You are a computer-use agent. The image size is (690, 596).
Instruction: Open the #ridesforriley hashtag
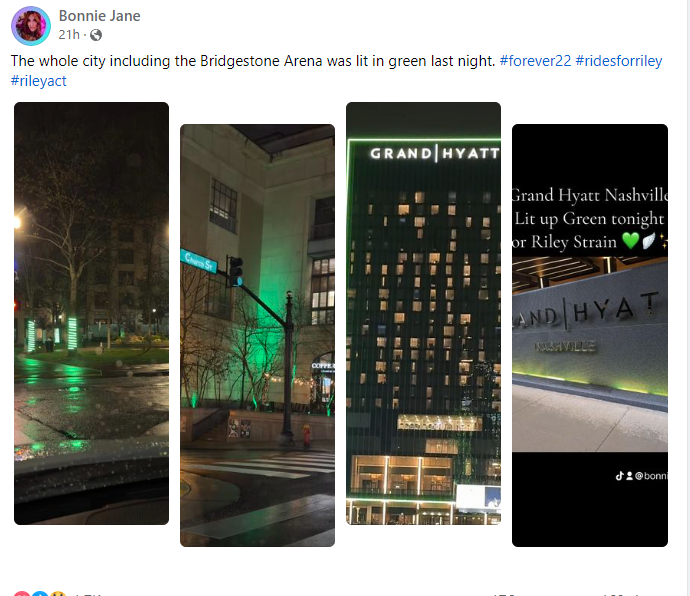[619, 61]
